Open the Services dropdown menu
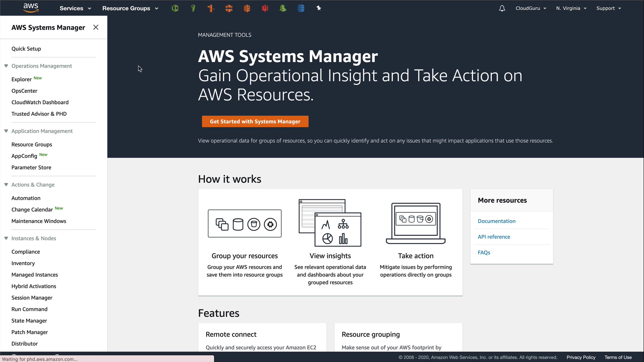The image size is (644, 362). [x=75, y=8]
